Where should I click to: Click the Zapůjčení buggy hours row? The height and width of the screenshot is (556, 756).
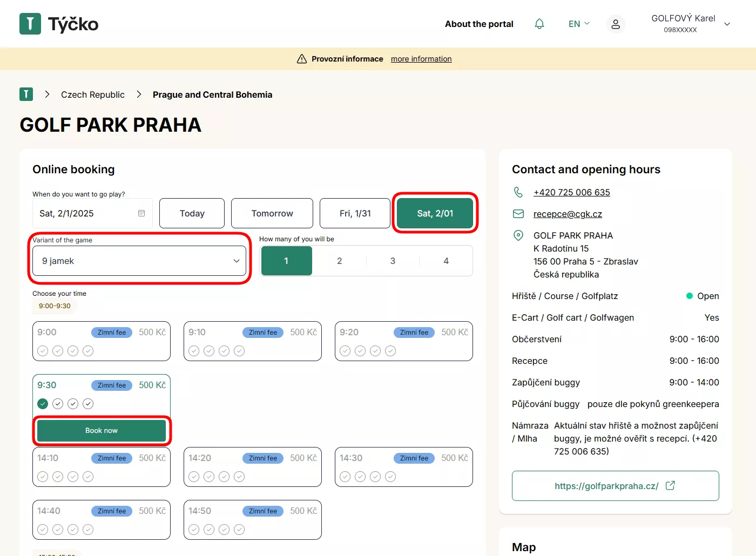point(616,382)
